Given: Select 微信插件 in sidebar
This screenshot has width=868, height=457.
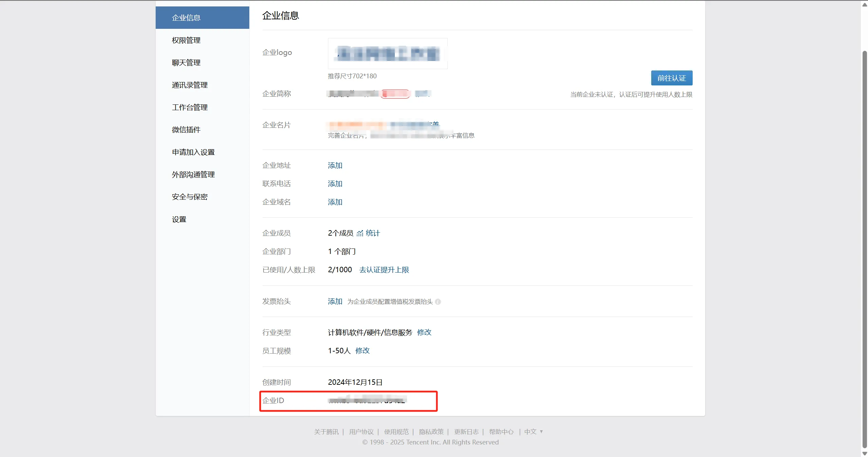Looking at the screenshot, I should (186, 130).
